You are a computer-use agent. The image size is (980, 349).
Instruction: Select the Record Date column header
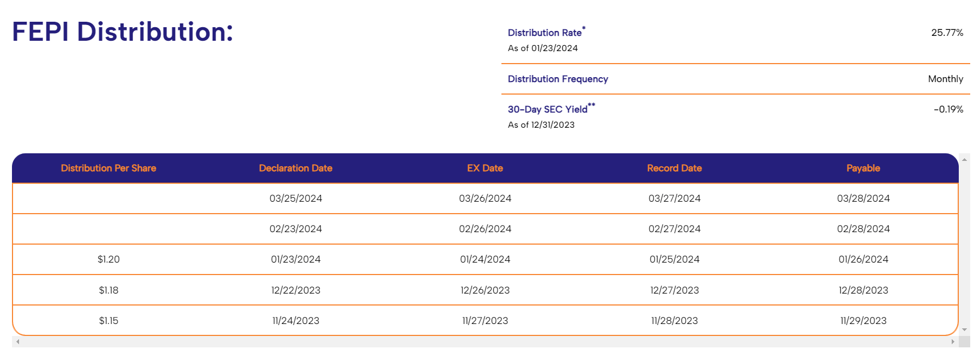(674, 169)
